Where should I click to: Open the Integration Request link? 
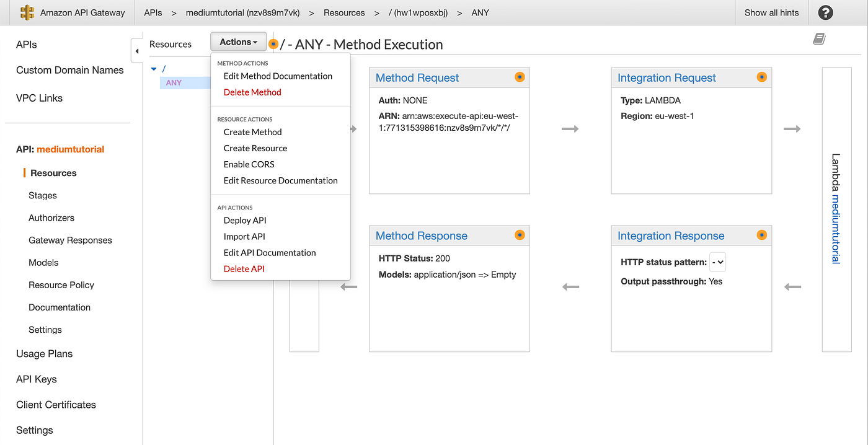point(666,77)
